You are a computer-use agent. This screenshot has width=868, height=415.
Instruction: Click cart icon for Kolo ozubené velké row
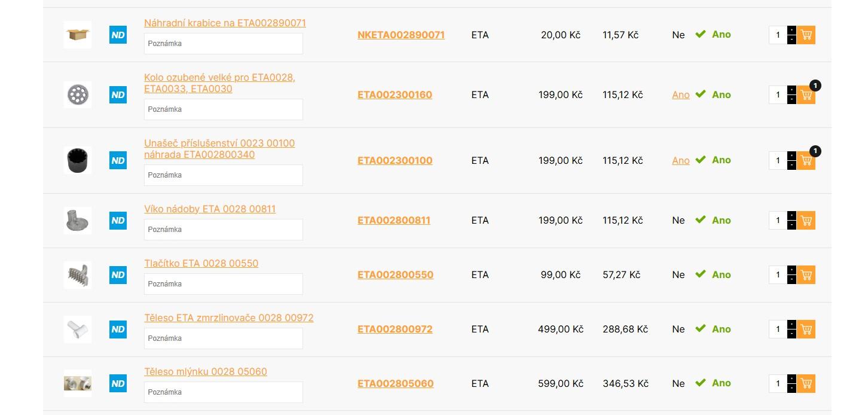coord(806,94)
